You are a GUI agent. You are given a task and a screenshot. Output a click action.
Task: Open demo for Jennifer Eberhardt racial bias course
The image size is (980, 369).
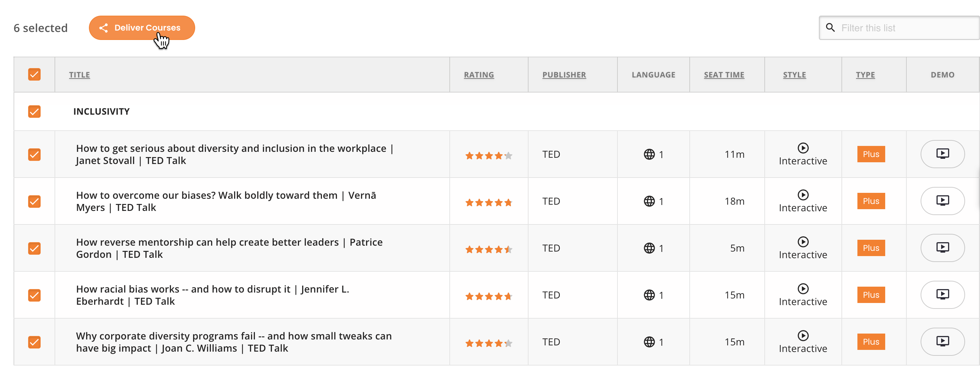[942, 295]
